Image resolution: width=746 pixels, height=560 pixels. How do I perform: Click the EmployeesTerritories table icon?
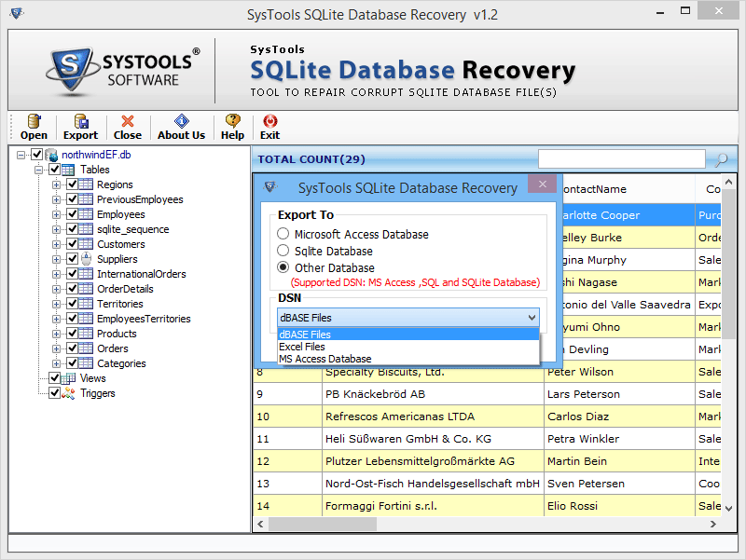[x=86, y=319]
